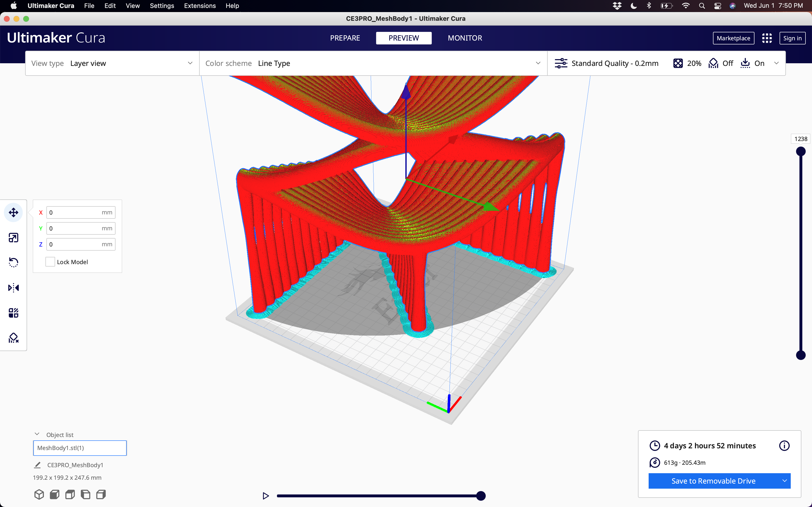Play the layer simulation
The image size is (812, 507).
point(265,496)
